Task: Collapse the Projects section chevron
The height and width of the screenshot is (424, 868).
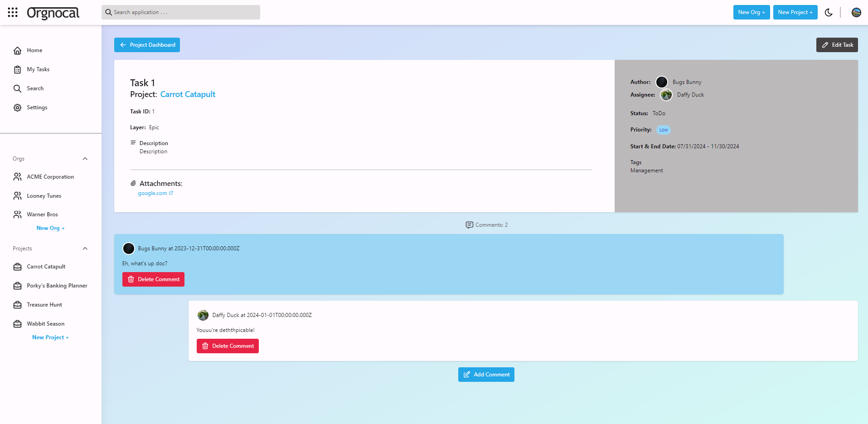Action: pyautogui.click(x=85, y=249)
